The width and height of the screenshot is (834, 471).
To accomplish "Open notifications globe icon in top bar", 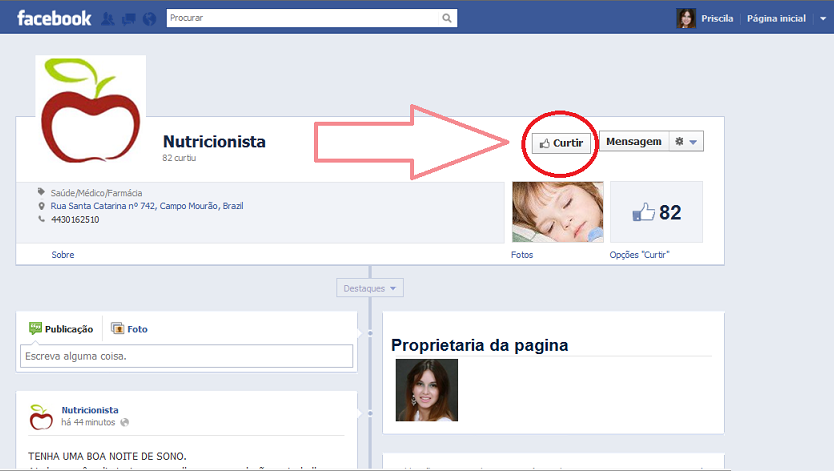I will (x=149, y=19).
